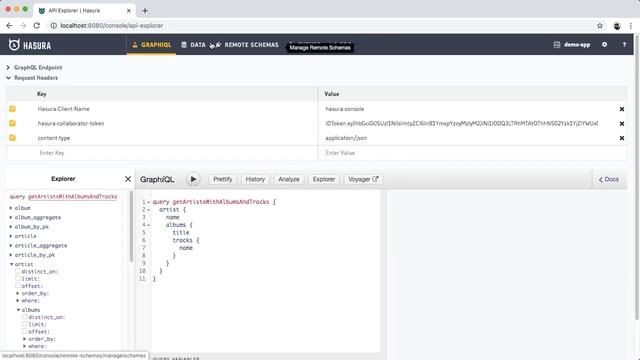Check offset under artist
Screen dimensions: 640x360
[x=18, y=286]
